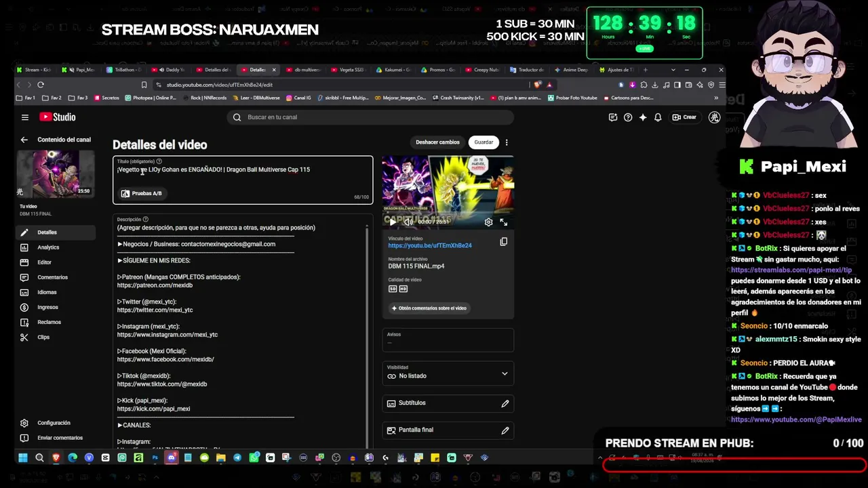This screenshot has height=488, width=868.
Task: Open Studio notifications bell
Action: click(x=658, y=117)
